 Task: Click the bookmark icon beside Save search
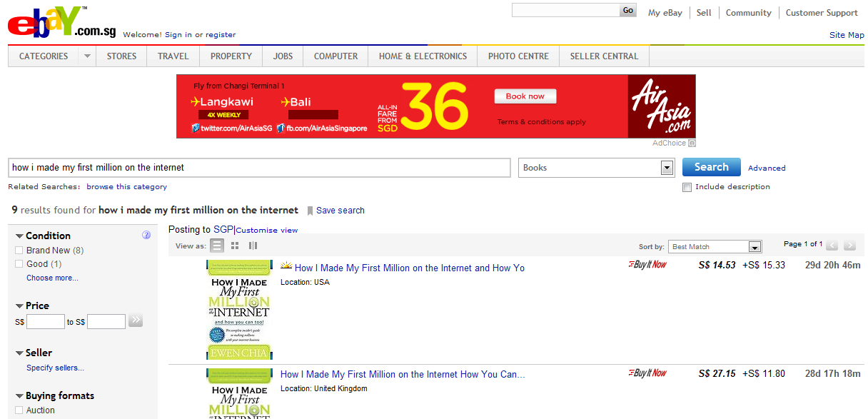click(310, 211)
